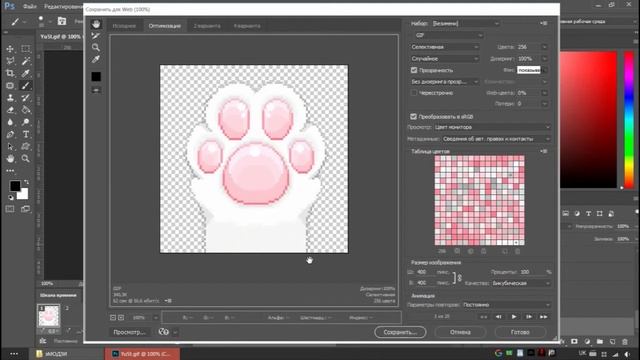
Task: Select the Pen tool
Action: click(x=10, y=134)
